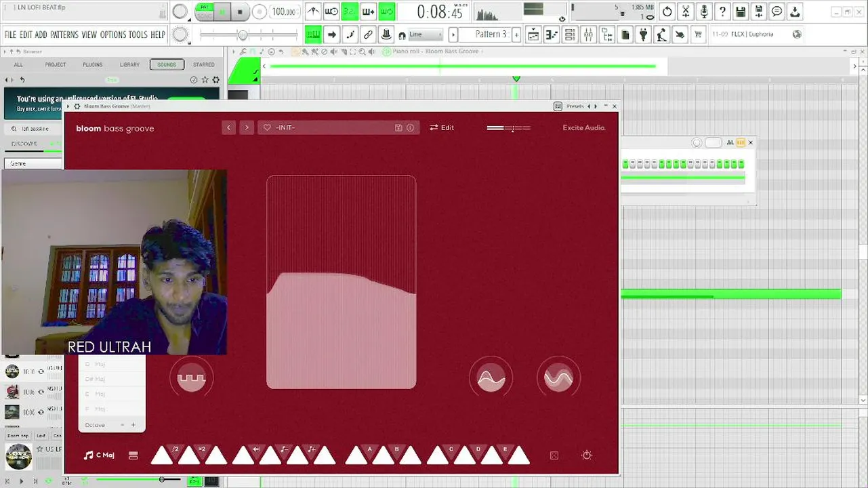Adjust the Bloom volume slider at top

point(508,127)
